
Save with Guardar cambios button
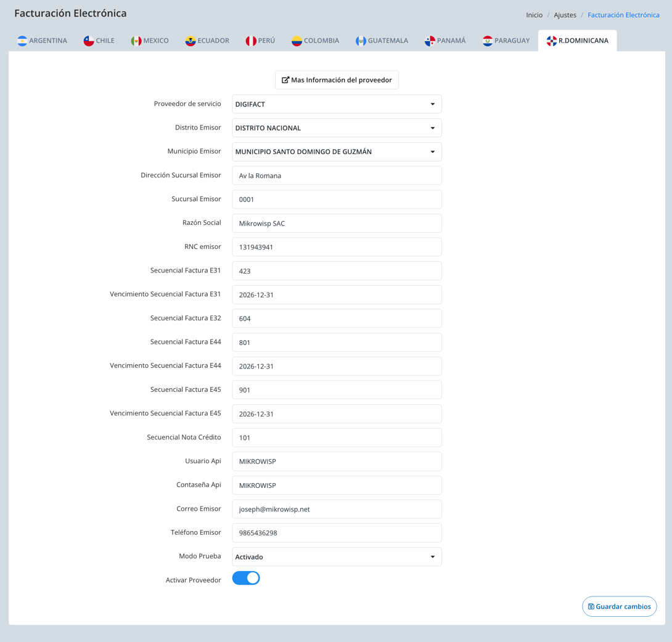(619, 606)
